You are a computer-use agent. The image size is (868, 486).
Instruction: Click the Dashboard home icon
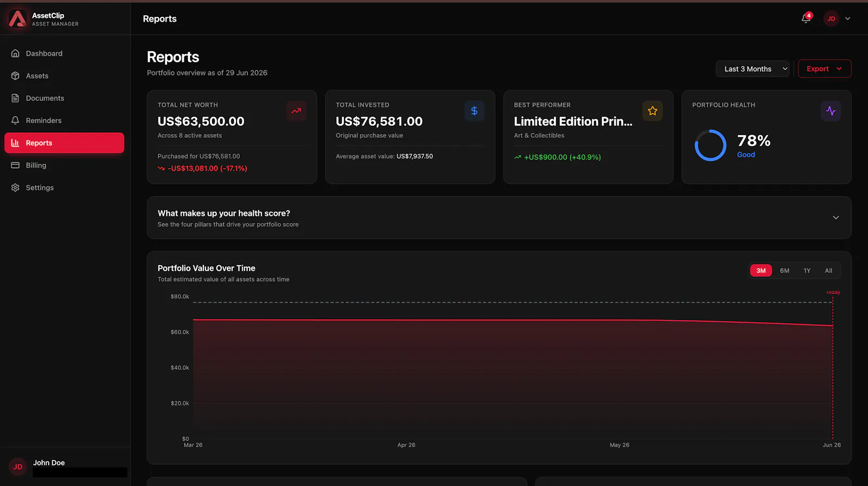click(15, 53)
